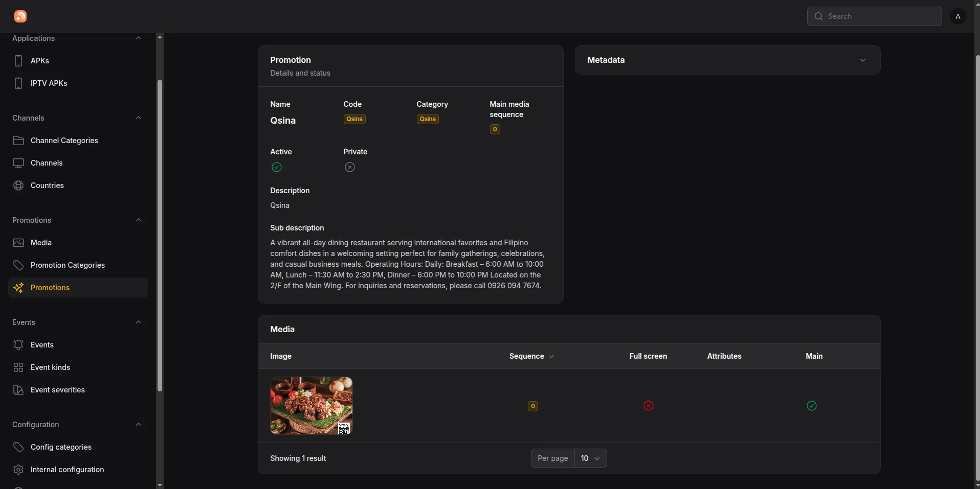Click the Events bell icon

pyautogui.click(x=18, y=345)
